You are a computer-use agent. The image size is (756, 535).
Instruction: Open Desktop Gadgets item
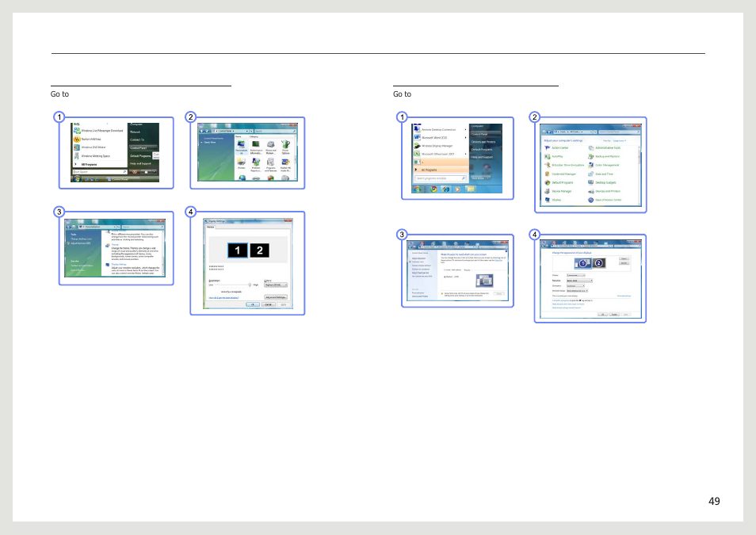pos(602,182)
